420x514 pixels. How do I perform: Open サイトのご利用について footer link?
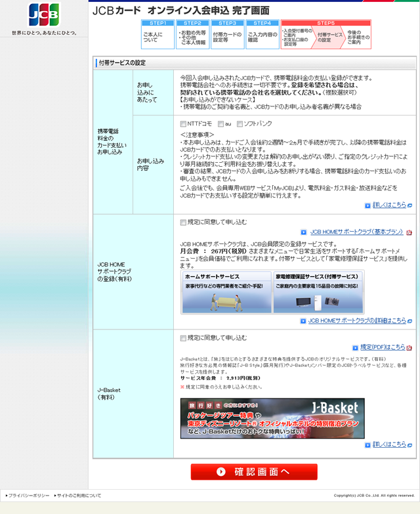point(79,496)
